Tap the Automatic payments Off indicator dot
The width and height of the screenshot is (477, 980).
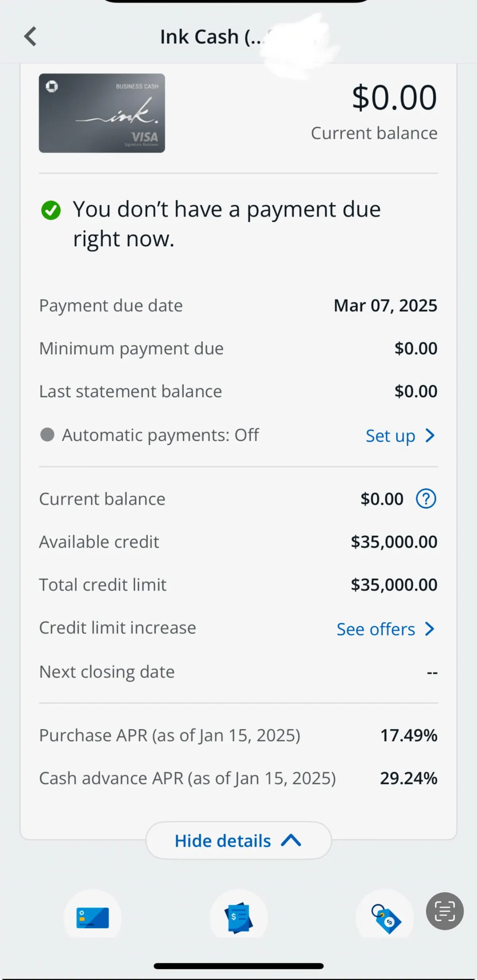tap(47, 435)
